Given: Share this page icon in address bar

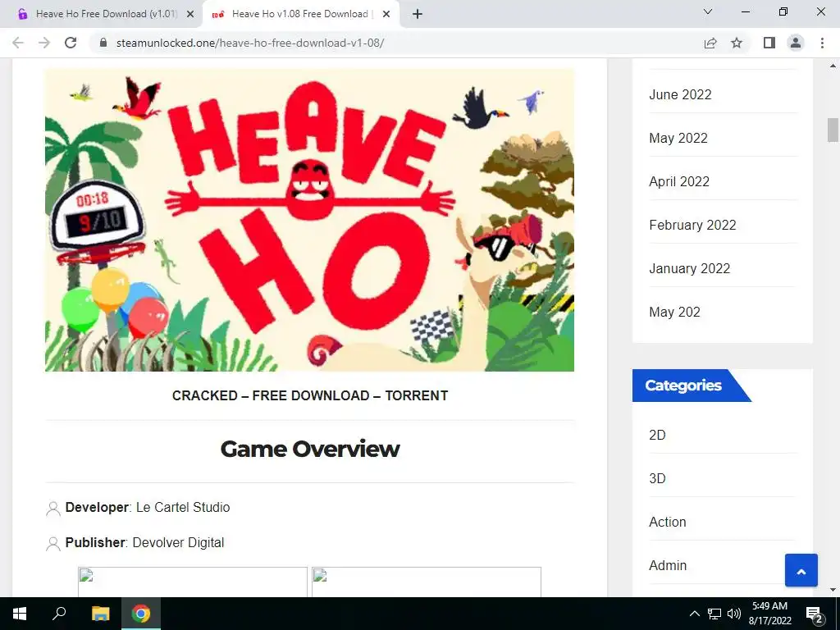Looking at the screenshot, I should coord(710,43).
